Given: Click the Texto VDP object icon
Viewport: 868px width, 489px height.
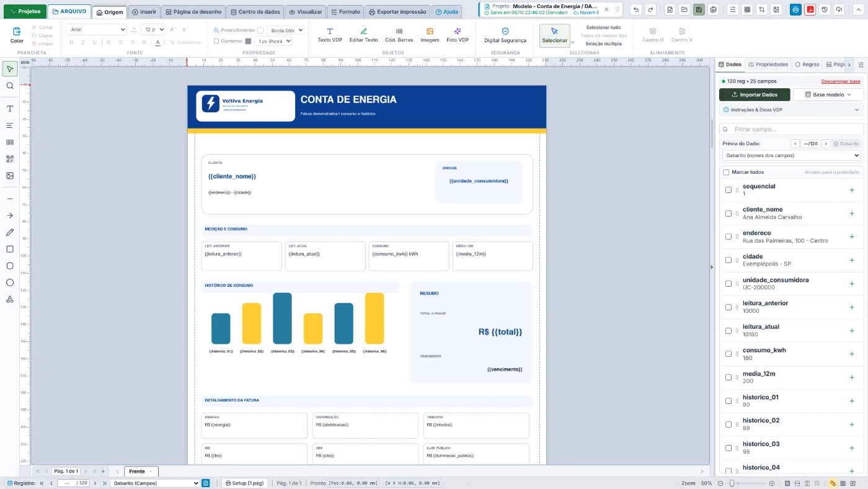Looking at the screenshot, I should click(330, 35).
